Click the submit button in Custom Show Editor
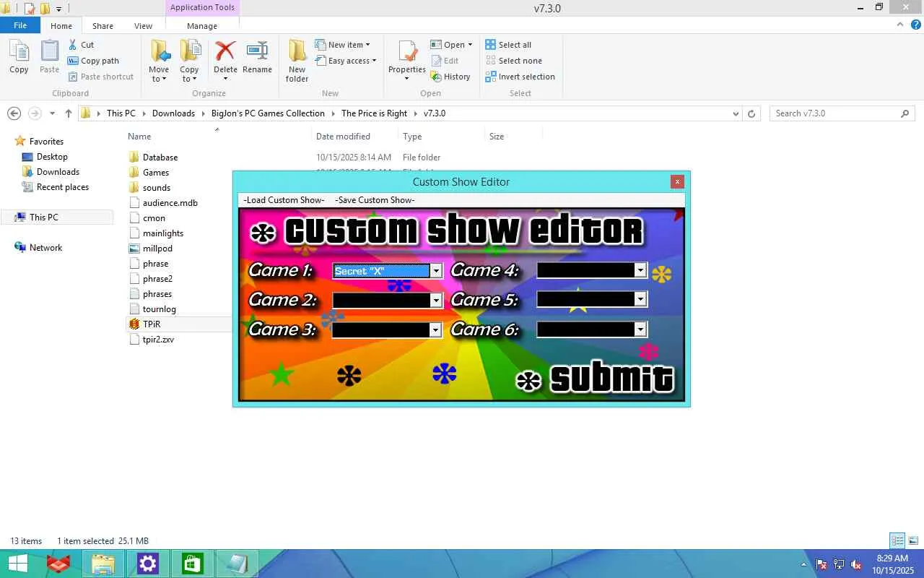 [x=596, y=379]
